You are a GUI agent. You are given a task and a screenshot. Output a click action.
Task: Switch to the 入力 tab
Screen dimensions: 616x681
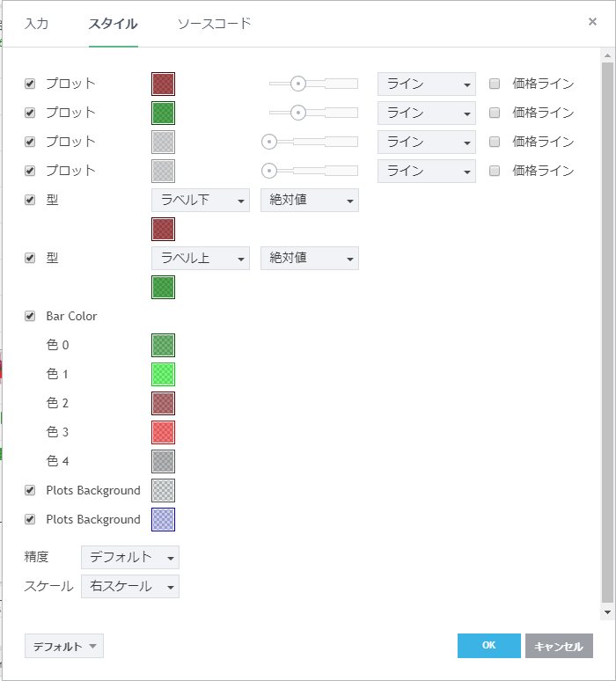pos(36,24)
